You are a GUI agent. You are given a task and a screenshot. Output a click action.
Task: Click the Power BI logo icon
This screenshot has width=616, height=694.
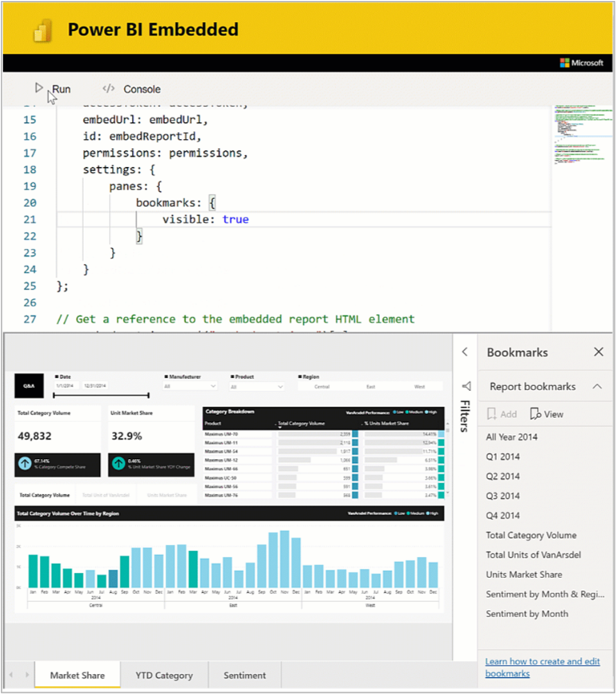pos(43,30)
